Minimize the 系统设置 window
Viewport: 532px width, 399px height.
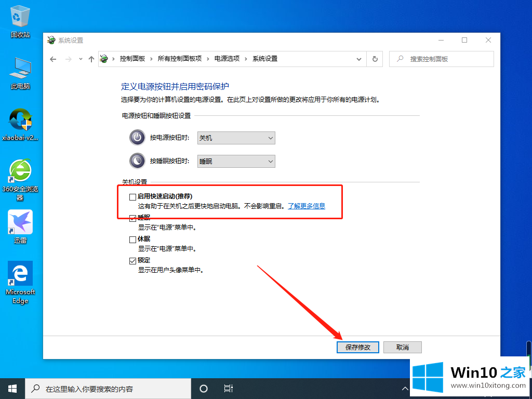click(441, 40)
